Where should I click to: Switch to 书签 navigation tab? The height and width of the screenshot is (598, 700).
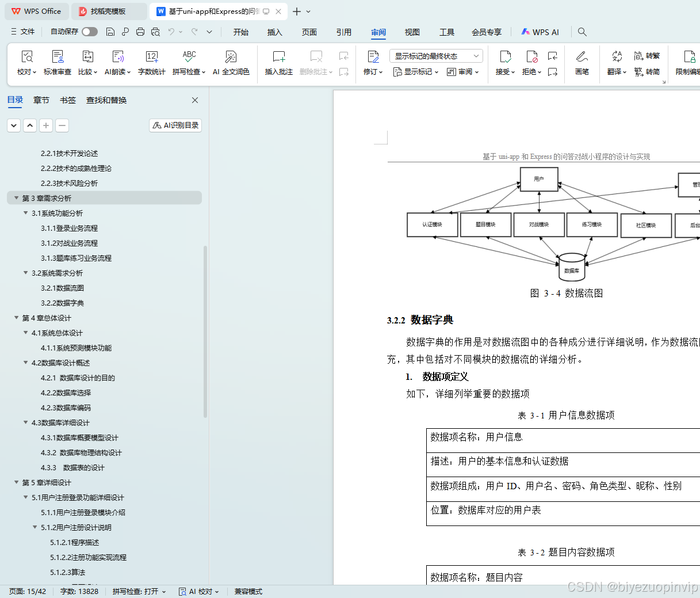68,100
